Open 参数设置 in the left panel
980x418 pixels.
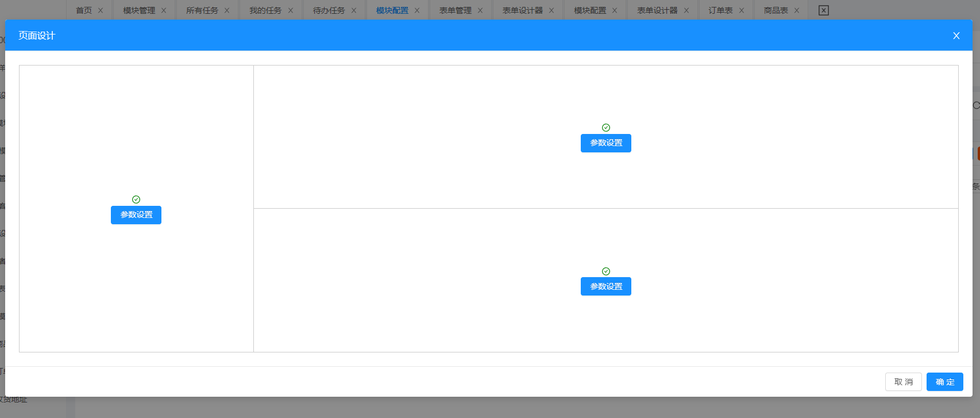[136, 215]
